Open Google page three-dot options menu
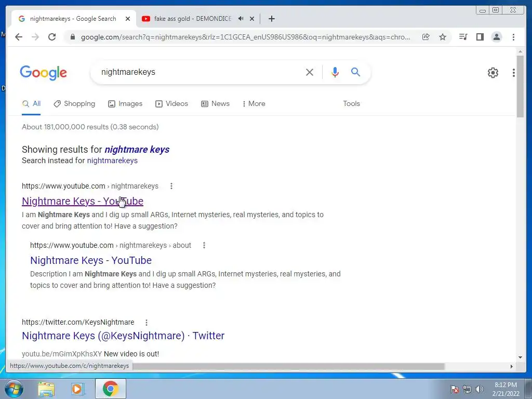Image resolution: width=532 pixels, height=399 pixels. click(514, 72)
